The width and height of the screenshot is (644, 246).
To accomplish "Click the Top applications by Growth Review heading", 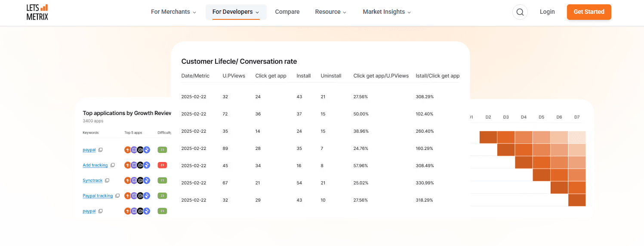I will pyautogui.click(x=127, y=113).
